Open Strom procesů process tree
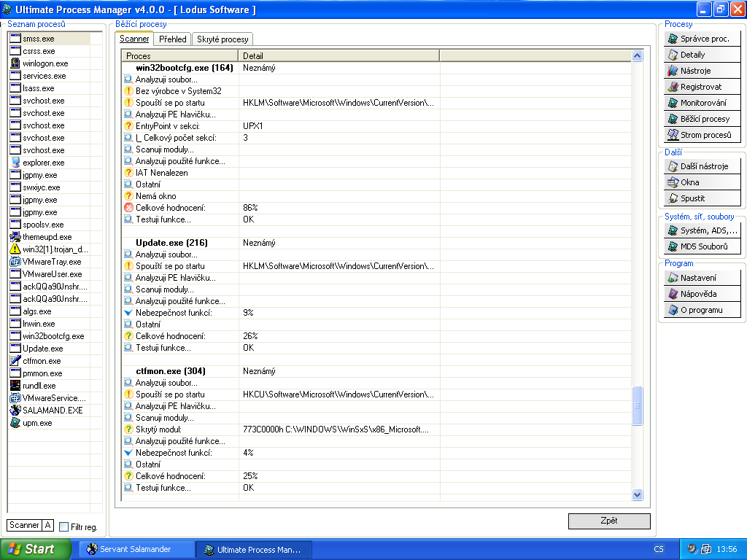The width and height of the screenshot is (747, 560). [703, 135]
